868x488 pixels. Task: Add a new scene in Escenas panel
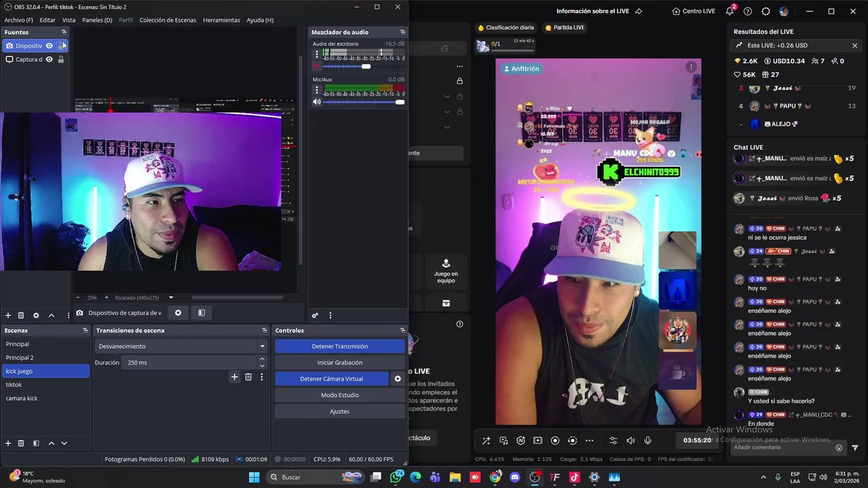[x=8, y=443]
